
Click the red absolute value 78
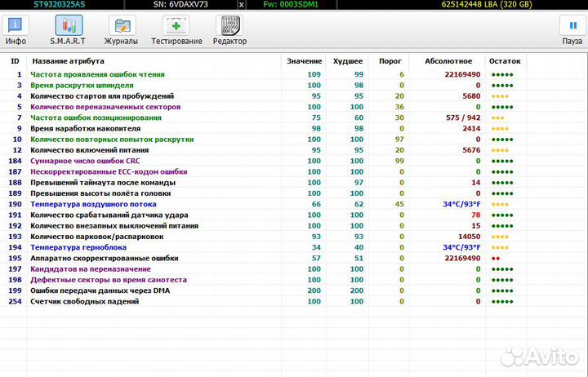pos(476,215)
